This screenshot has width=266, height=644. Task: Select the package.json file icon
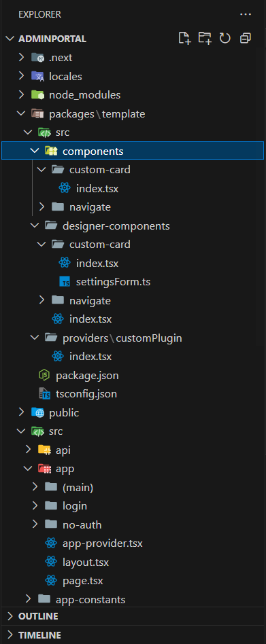pyautogui.click(x=44, y=375)
